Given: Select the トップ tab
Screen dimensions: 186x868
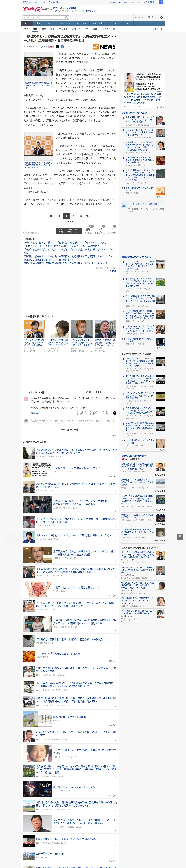Looking at the screenshot, I should click(x=27, y=24).
